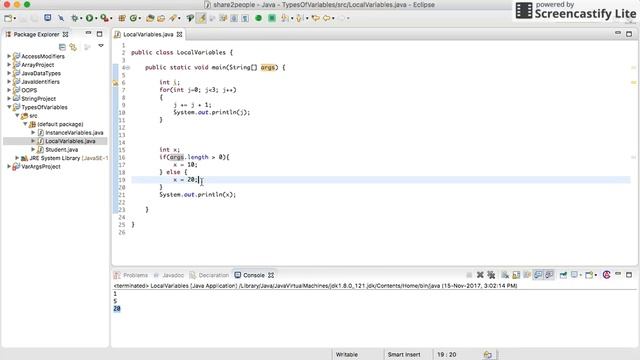Open the Debug configurations dropdown arrow
Viewport: 640px width, 360px height.
pyautogui.click(x=81, y=19)
